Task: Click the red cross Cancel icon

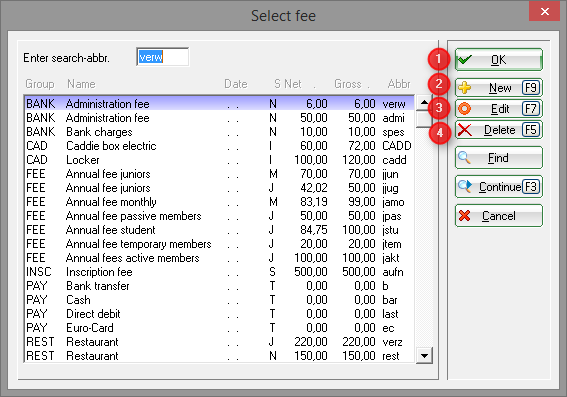Action: [x=464, y=215]
